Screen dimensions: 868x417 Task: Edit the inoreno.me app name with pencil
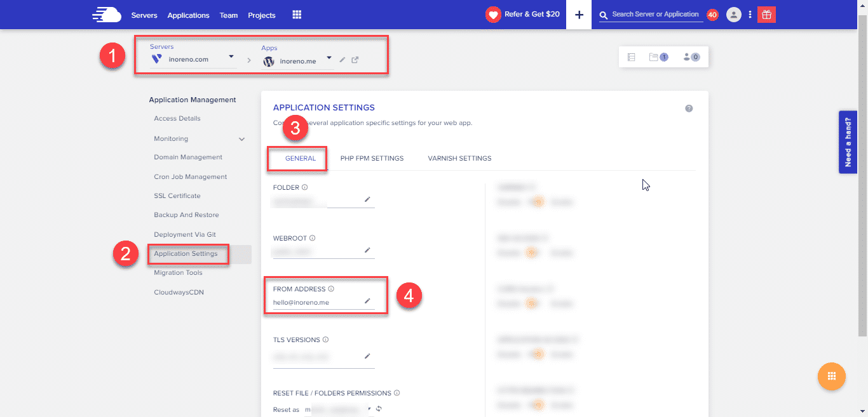click(342, 60)
